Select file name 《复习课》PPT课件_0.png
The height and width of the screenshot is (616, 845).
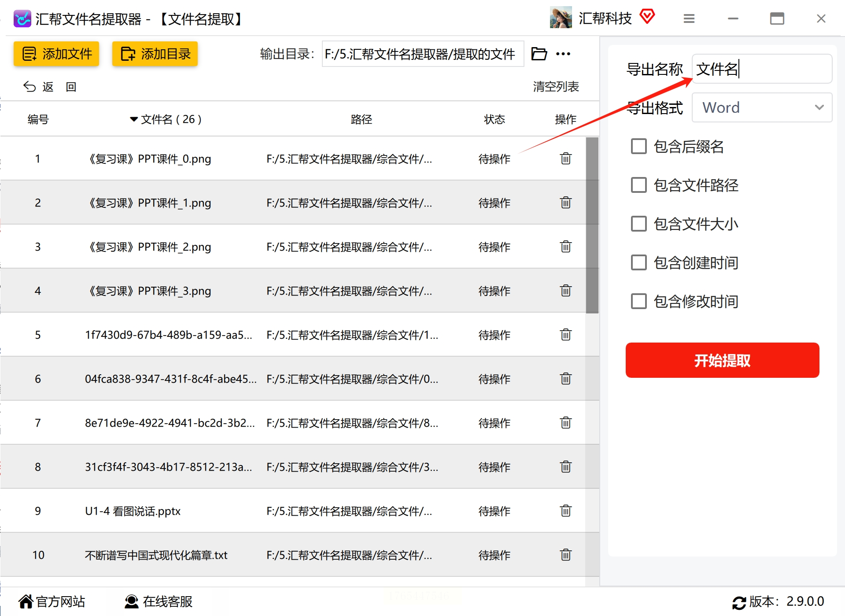(x=148, y=159)
